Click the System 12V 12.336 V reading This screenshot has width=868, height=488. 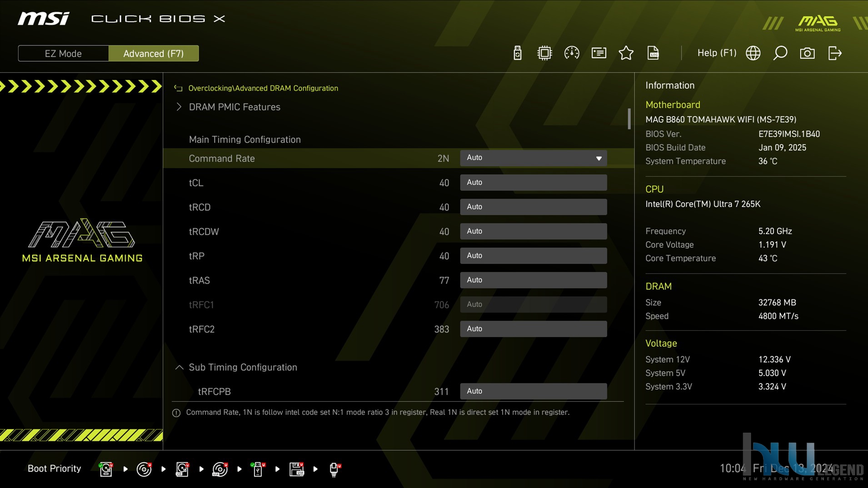774,359
